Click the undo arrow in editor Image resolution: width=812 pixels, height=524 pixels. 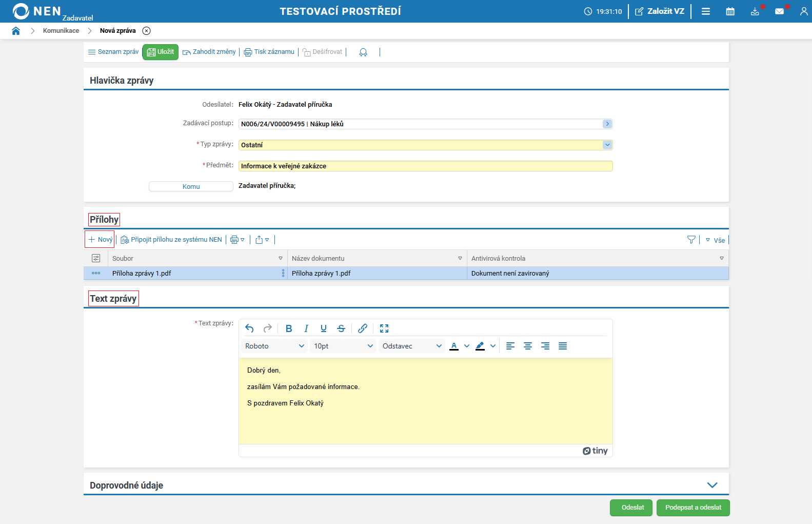click(x=250, y=328)
